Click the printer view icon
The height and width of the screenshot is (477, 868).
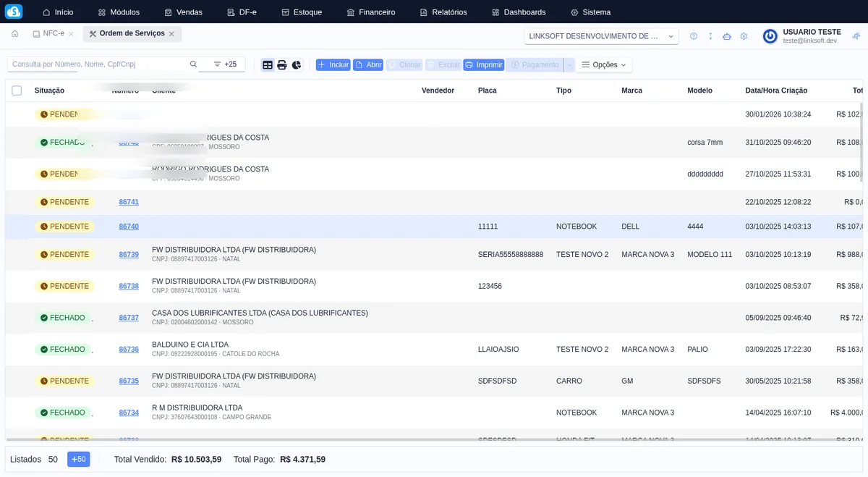coord(282,65)
